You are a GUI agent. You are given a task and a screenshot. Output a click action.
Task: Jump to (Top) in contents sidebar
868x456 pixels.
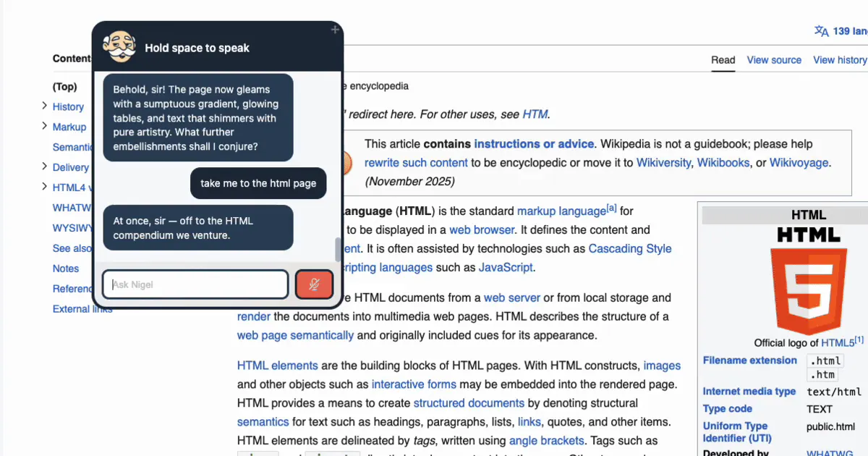(64, 86)
